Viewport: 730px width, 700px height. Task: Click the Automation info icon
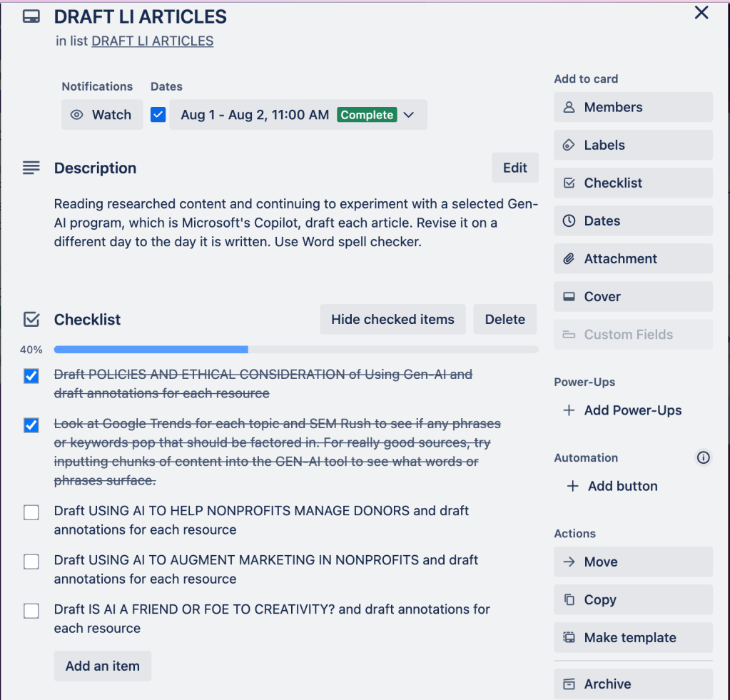704,458
